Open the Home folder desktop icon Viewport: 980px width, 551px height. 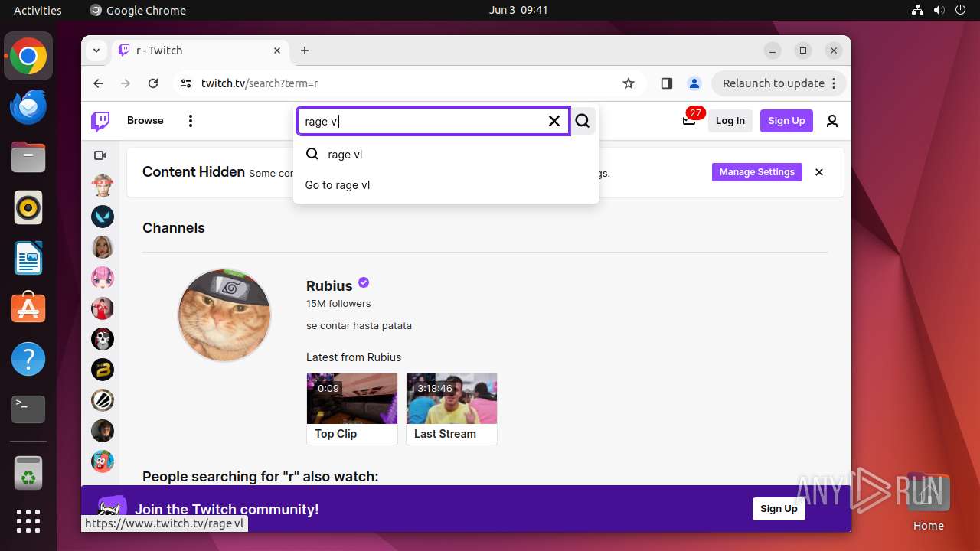point(928,502)
